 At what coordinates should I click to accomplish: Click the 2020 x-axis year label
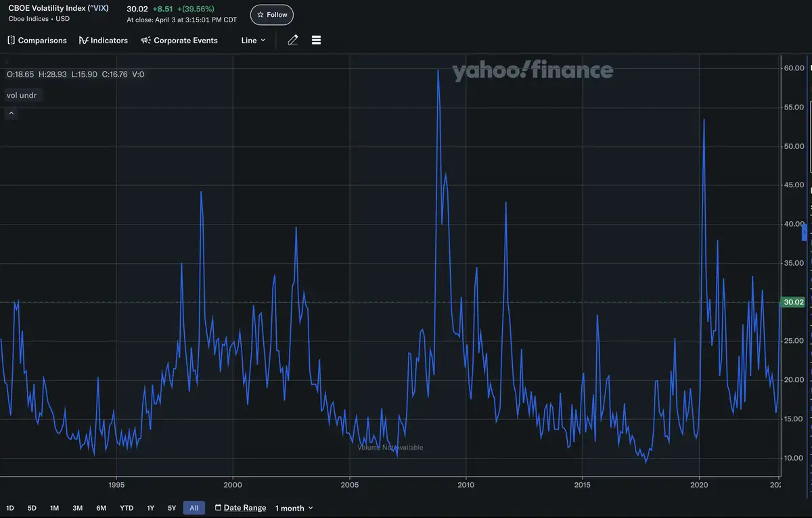tap(699, 485)
